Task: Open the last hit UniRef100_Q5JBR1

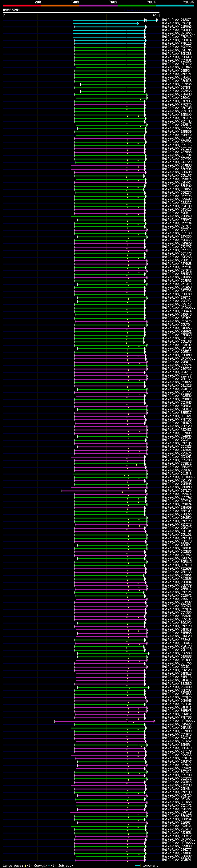Action: tap(176, 859)
